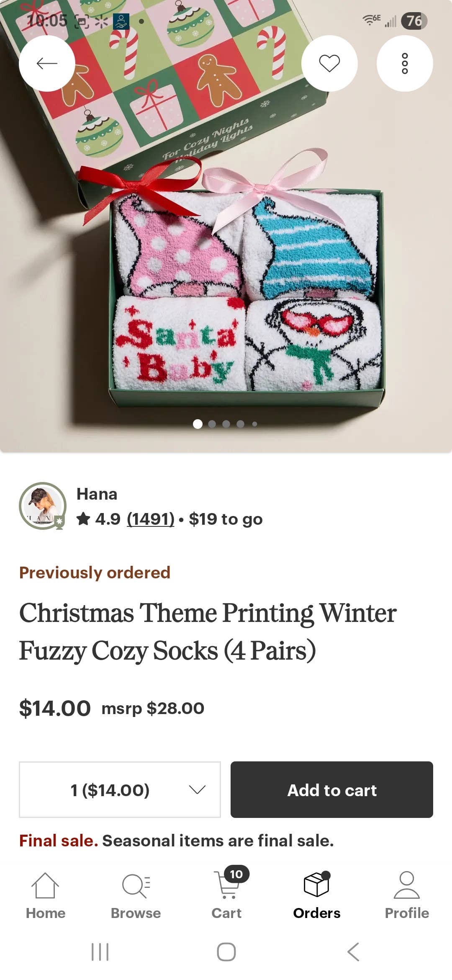Viewport: 452px width, 980px height.
Task: Go to the Home tab
Action: click(x=46, y=895)
